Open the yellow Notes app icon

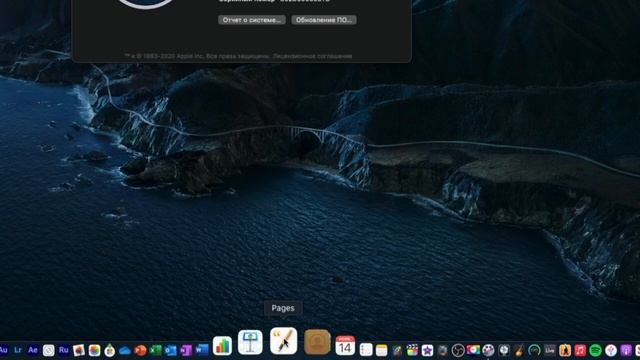[x=382, y=350]
